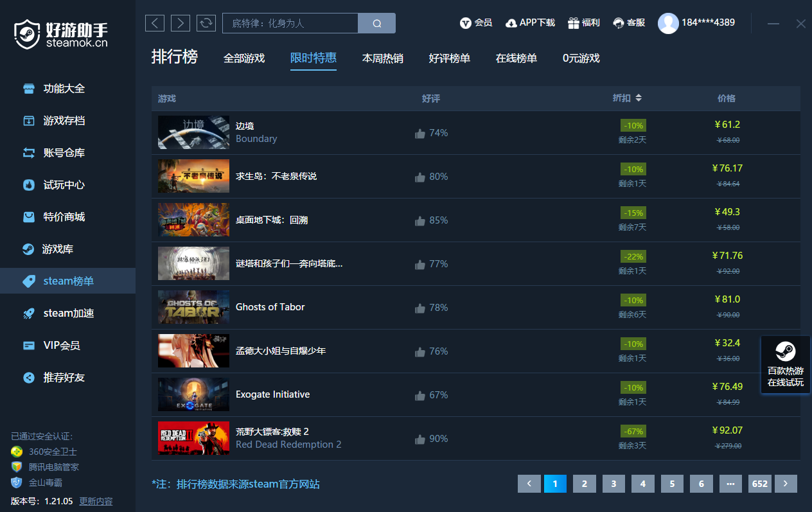812x512 pixels.
Task: Go to page 6
Action: point(702,484)
